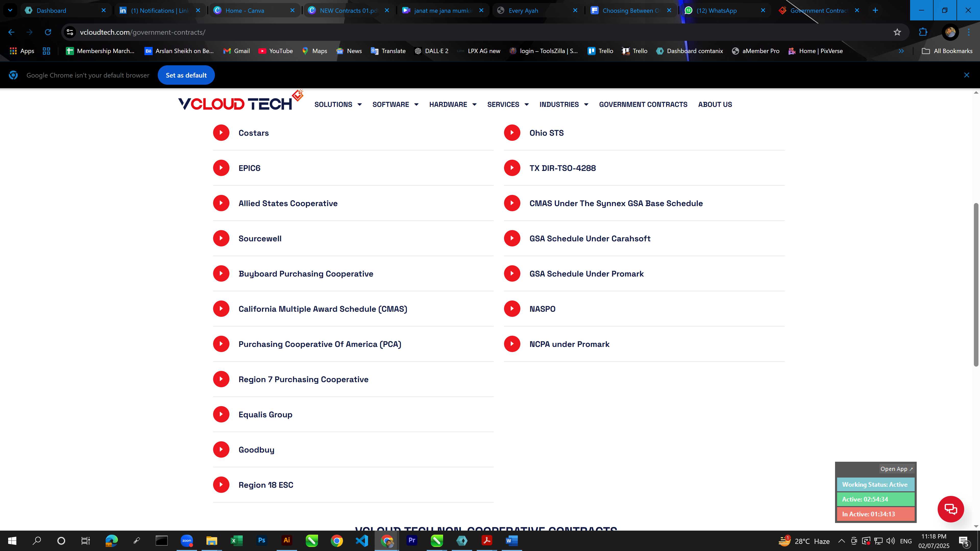Viewport: 980px width, 551px height.
Task: Open a new browser tab
Action: click(x=875, y=10)
